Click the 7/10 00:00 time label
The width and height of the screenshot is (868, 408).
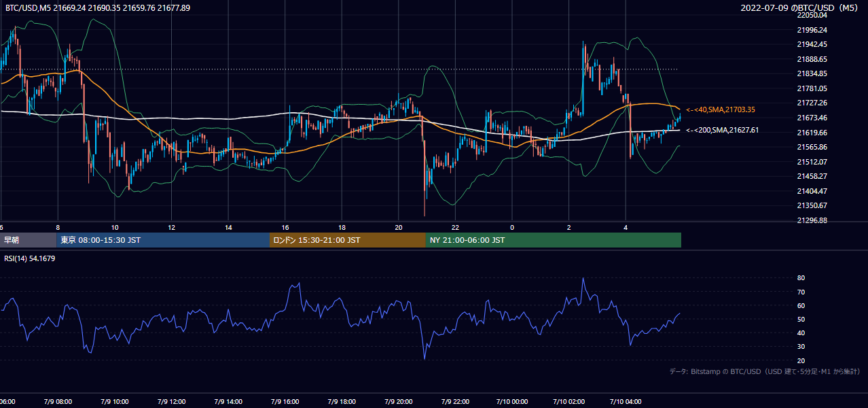tap(512, 402)
